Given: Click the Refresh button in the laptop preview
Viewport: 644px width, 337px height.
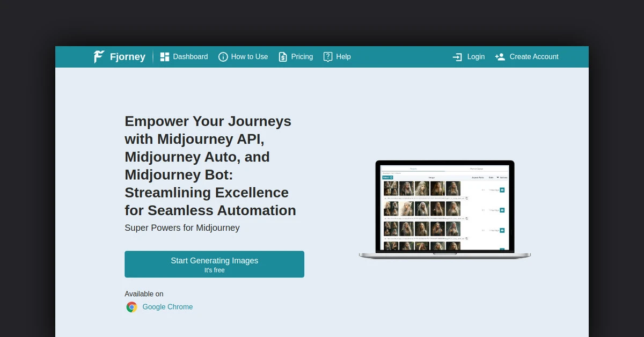Looking at the screenshot, I should click(387, 177).
